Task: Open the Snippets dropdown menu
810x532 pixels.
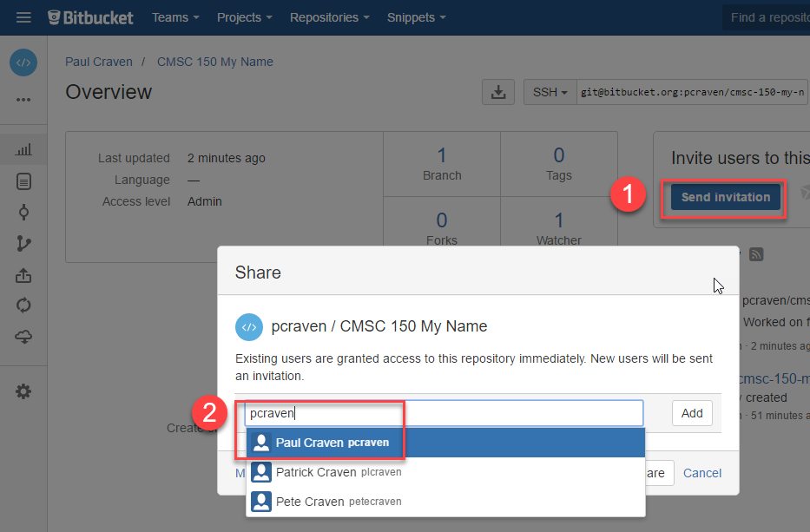Action: pos(417,17)
